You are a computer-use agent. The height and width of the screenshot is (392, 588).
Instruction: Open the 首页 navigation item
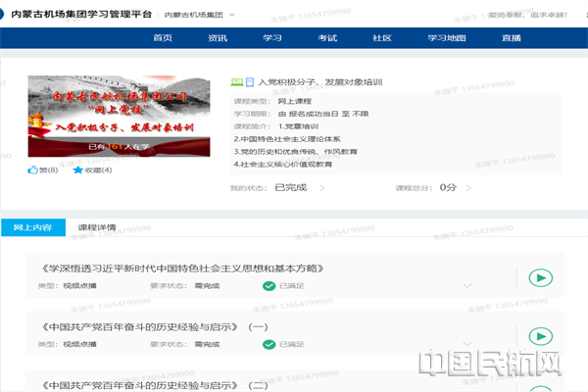coord(163,38)
